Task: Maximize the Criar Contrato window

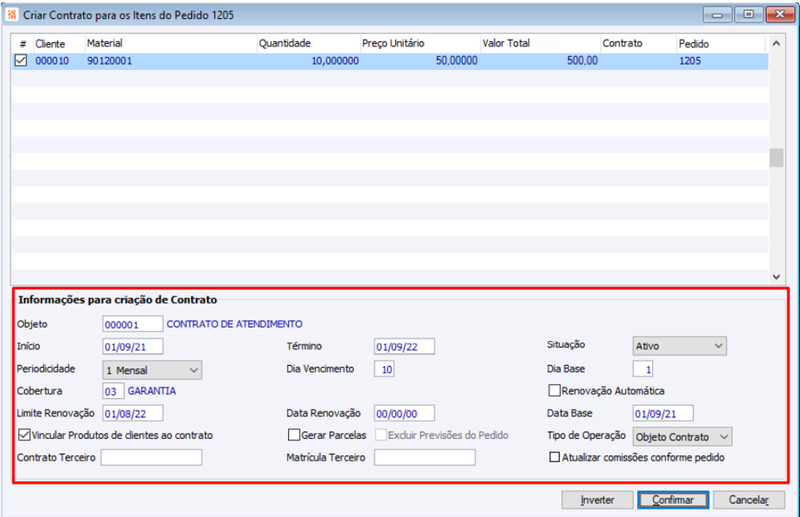Action: [748, 14]
